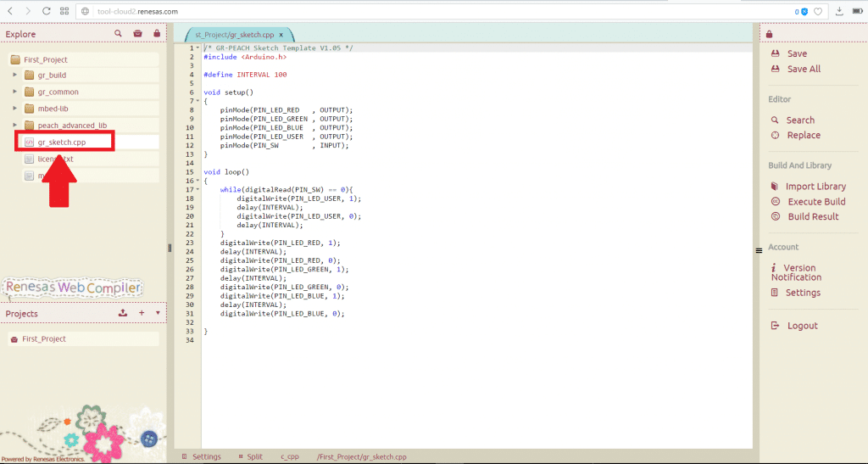Open the Projects panel dropdown arrow
Screen dimensions: 868x464
[x=158, y=313]
